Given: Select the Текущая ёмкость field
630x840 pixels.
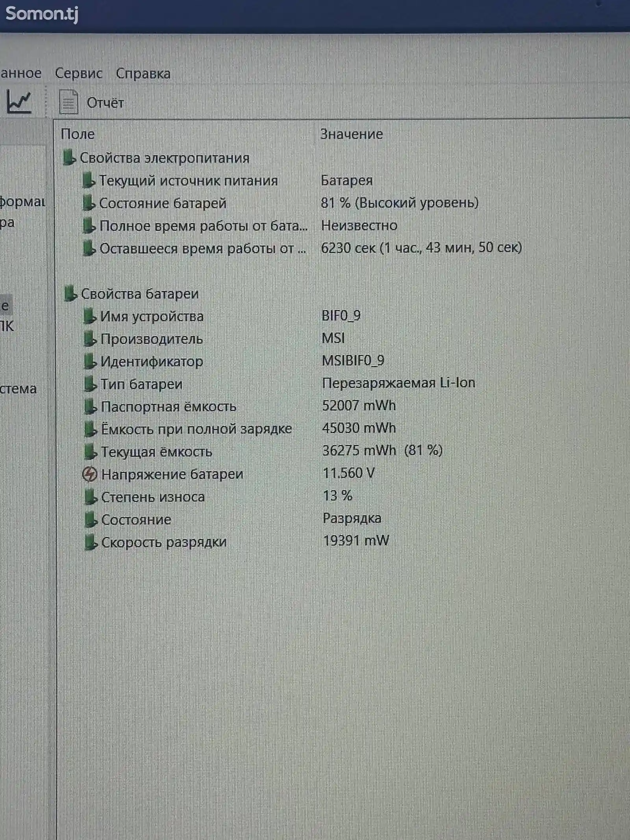Looking at the screenshot, I should 156,452.
